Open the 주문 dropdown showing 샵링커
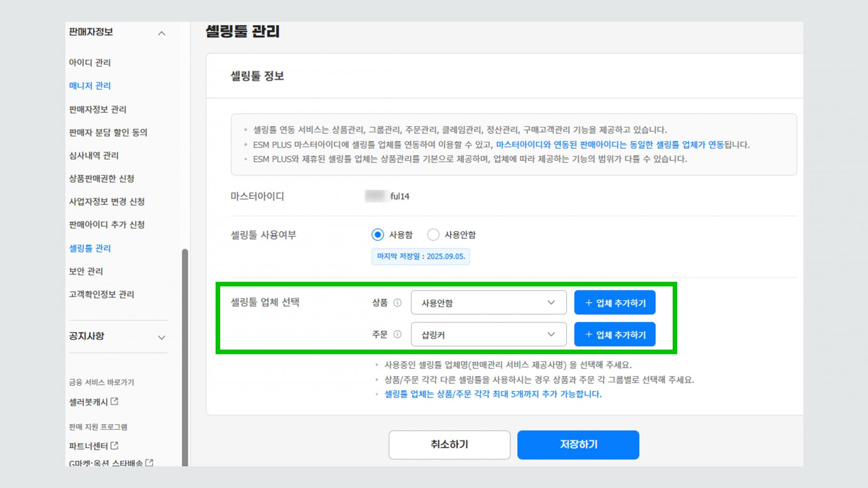868x488 pixels. (x=488, y=334)
